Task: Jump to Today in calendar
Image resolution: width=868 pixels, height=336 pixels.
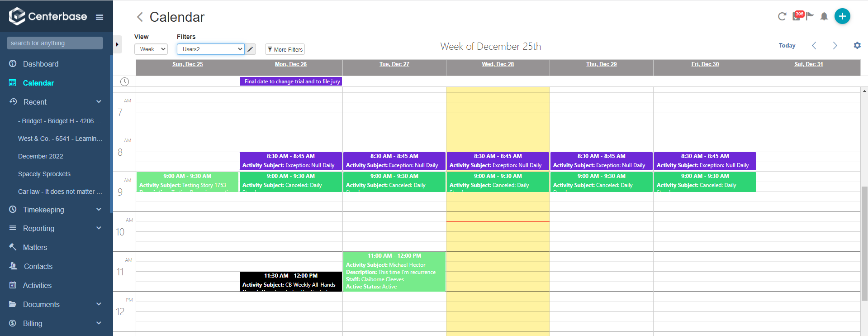Action: [787, 45]
